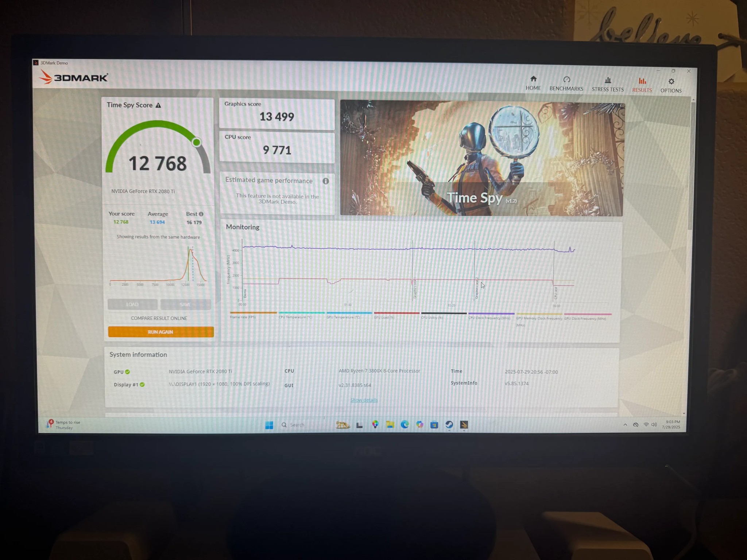Select the RESULTS tab

[642, 85]
